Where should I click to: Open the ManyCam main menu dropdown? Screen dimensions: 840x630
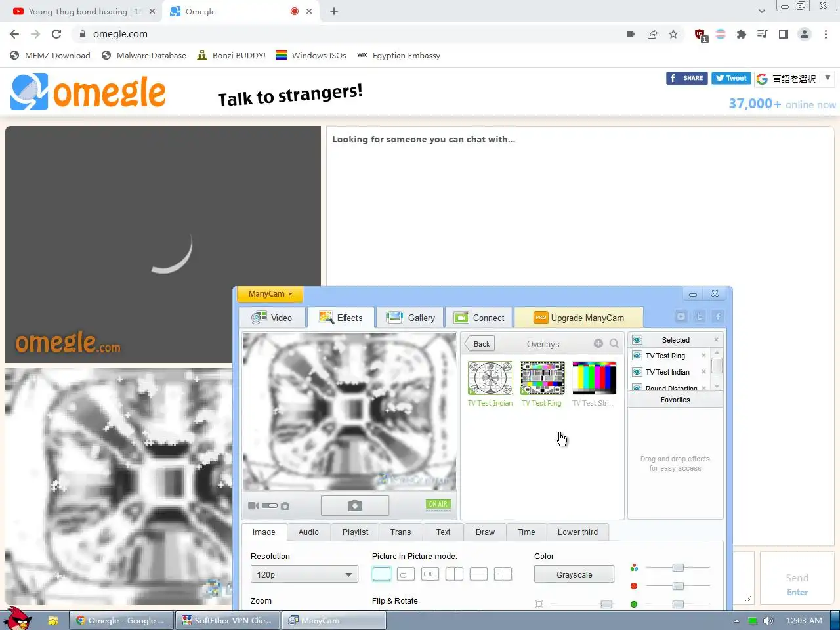pos(270,294)
